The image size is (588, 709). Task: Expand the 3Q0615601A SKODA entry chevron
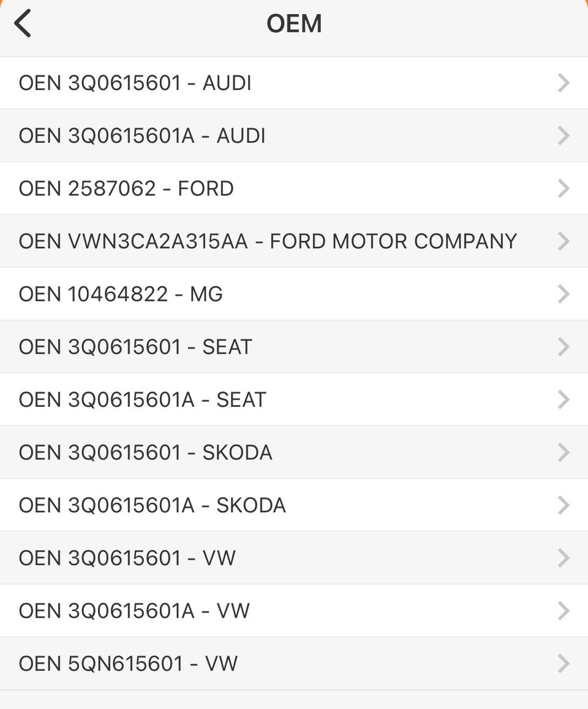point(564,505)
